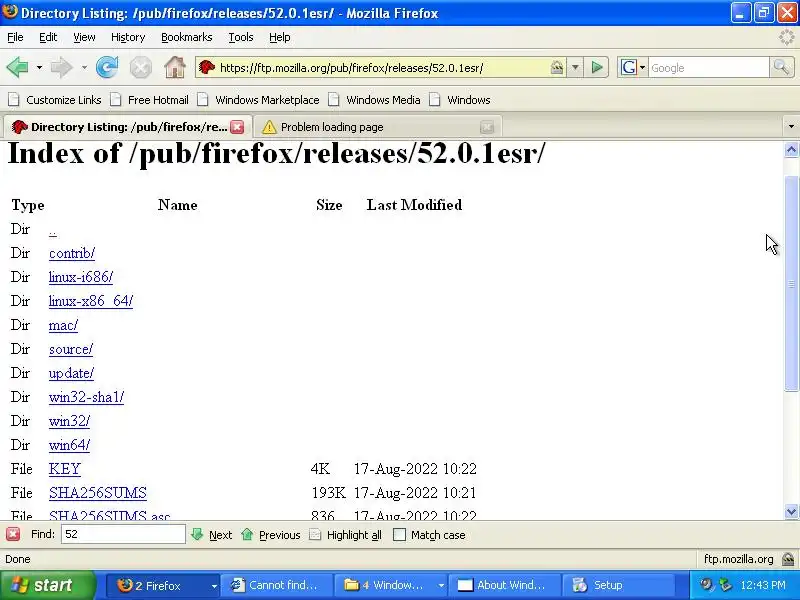
Task: Open the Back history dropdown arrow
Action: click(x=39, y=67)
